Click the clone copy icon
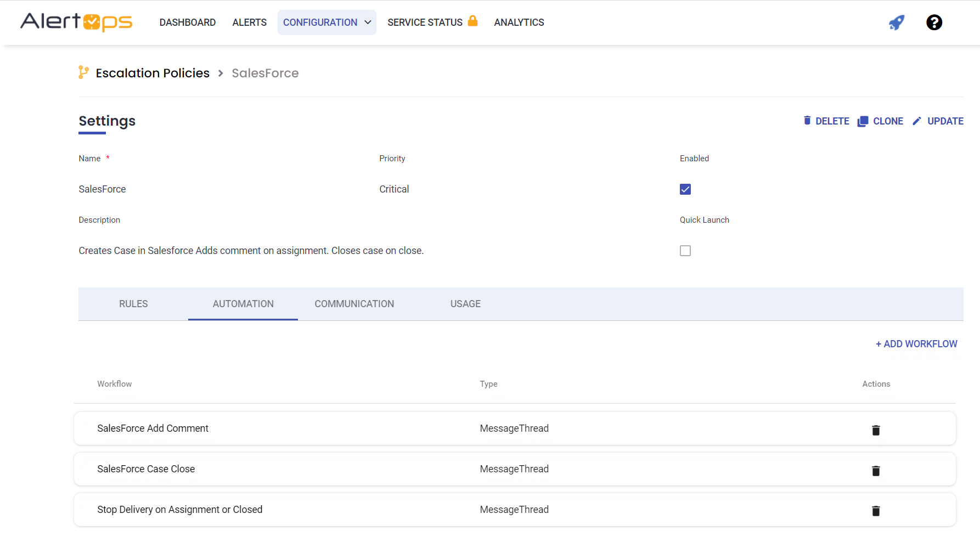The image size is (980, 559). [x=863, y=121]
